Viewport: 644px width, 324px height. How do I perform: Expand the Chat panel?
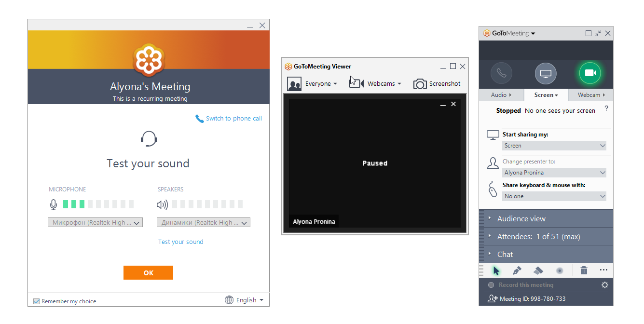(x=505, y=254)
